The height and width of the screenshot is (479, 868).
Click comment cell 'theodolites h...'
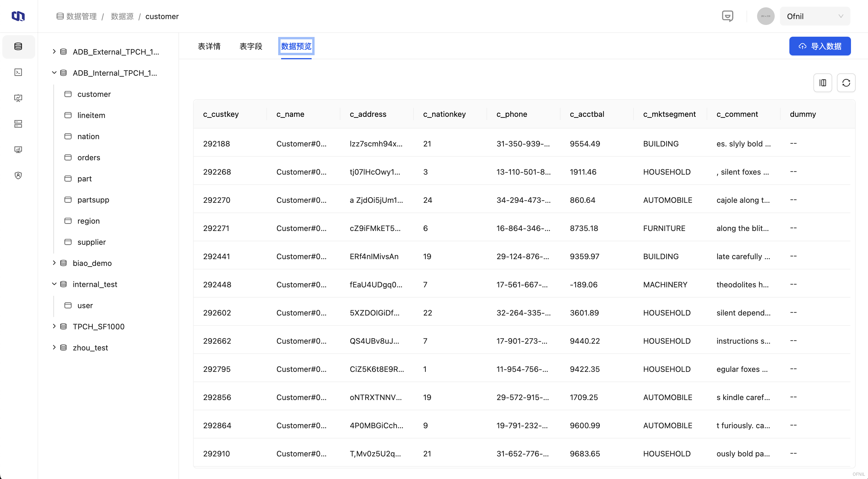[743, 284]
